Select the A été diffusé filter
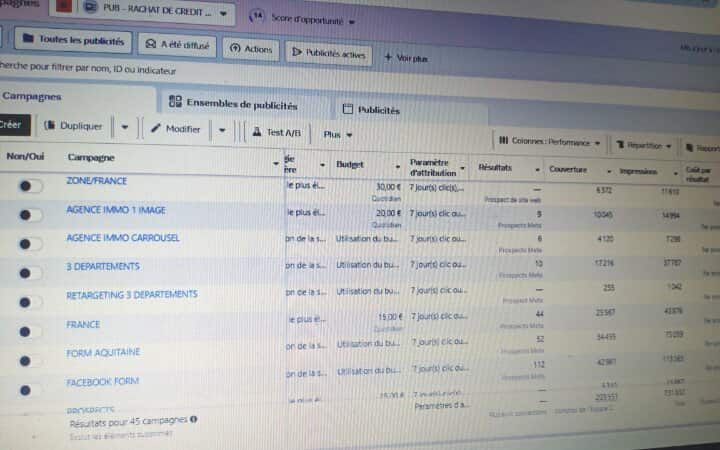720x450 pixels. point(177,45)
